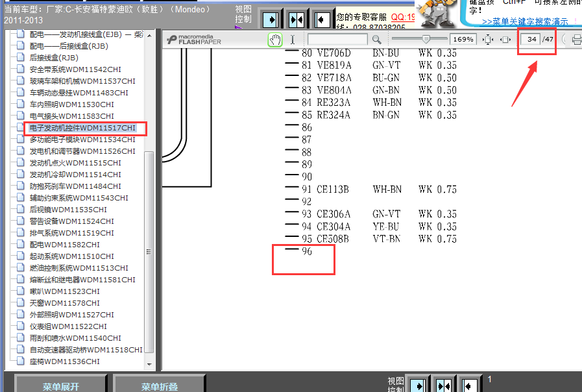The height and width of the screenshot is (392, 582).
Task: Click the 菜单展开 button
Action: (61, 386)
